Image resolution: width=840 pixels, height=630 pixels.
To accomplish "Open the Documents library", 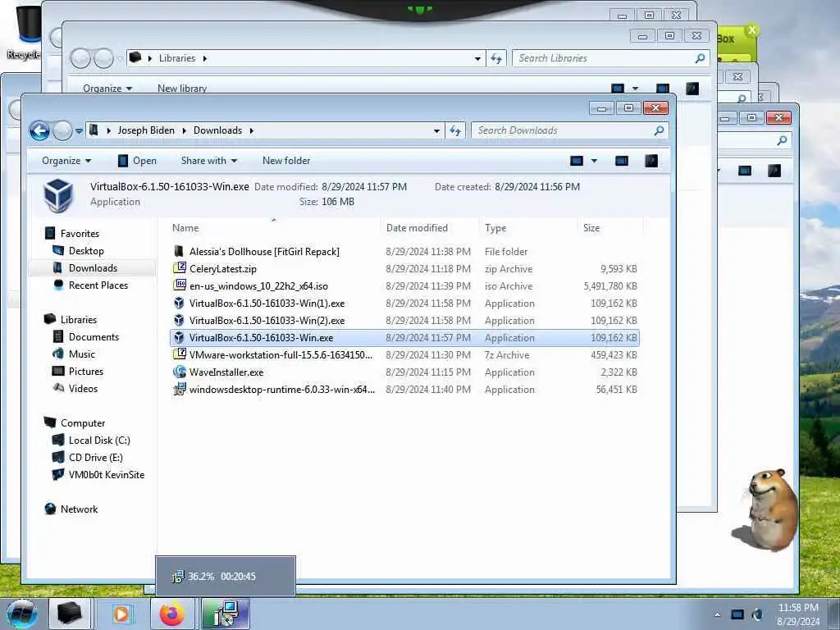I will [94, 337].
